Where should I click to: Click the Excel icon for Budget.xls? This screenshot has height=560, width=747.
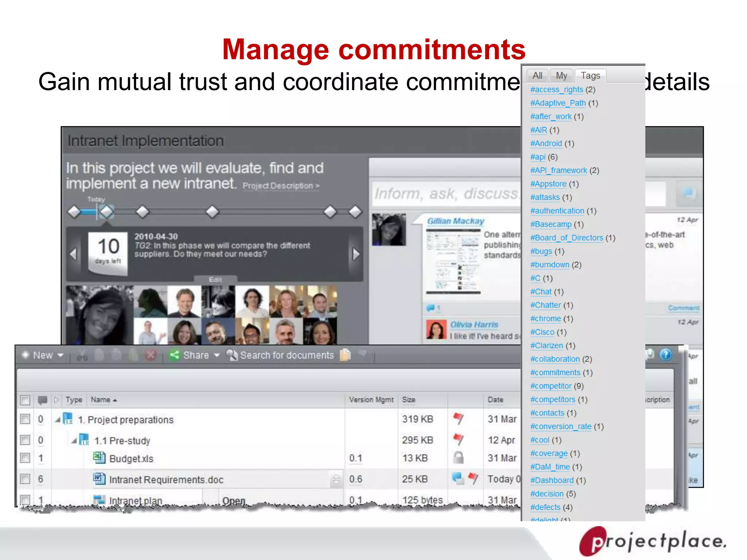click(x=99, y=458)
